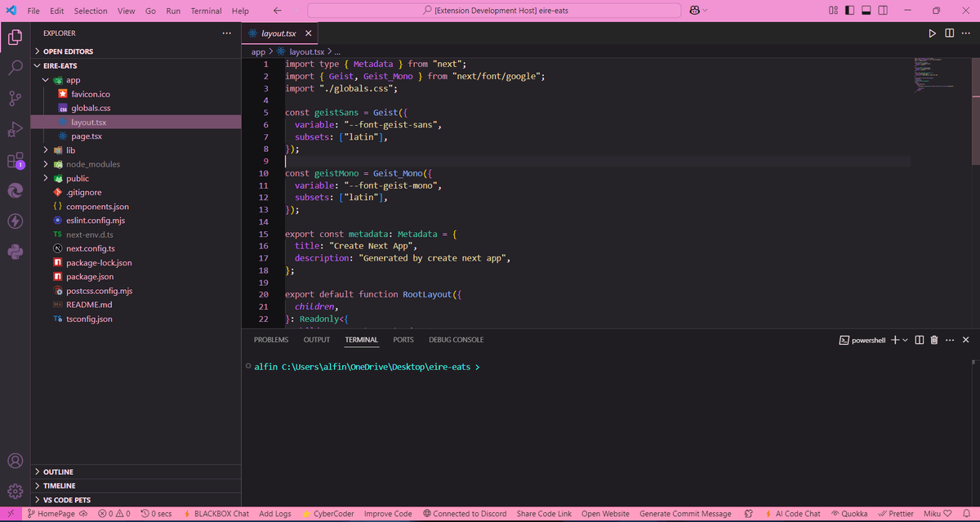Open package.json in the explorer
Image resolution: width=980 pixels, height=522 pixels.
[89, 277]
